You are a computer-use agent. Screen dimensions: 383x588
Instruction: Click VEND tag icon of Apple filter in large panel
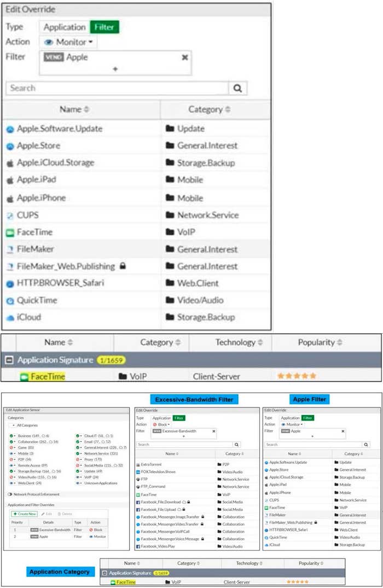(54, 57)
